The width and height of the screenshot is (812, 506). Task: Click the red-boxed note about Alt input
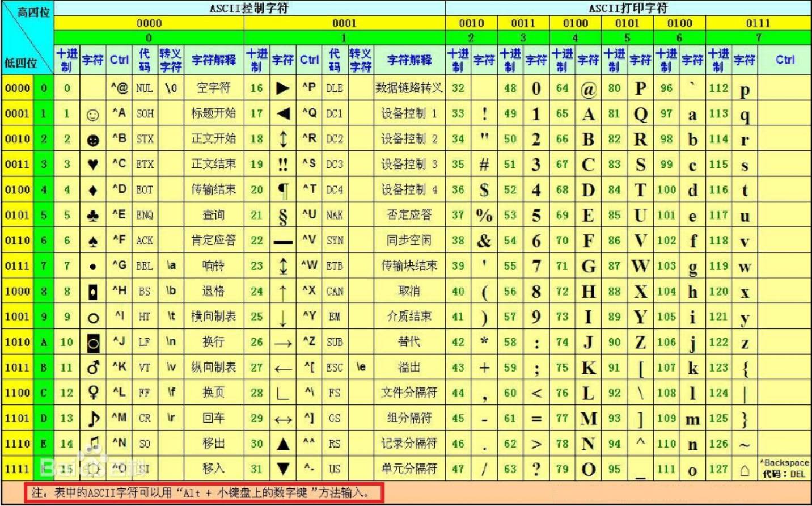tap(204, 492)
